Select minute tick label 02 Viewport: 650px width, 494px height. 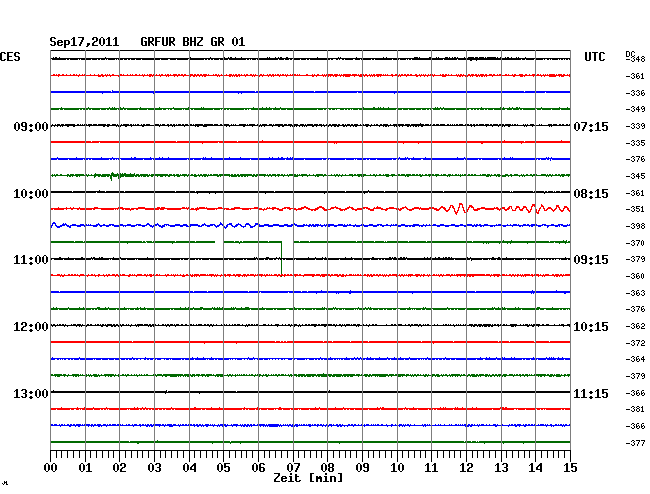pos(119,468)
